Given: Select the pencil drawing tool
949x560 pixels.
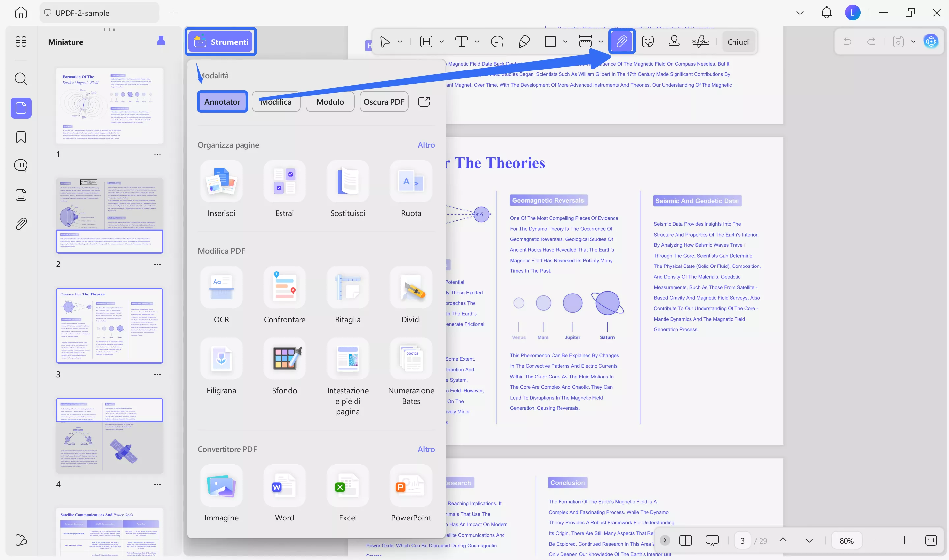Looking at the screenshot, I should tap(524, 42).
